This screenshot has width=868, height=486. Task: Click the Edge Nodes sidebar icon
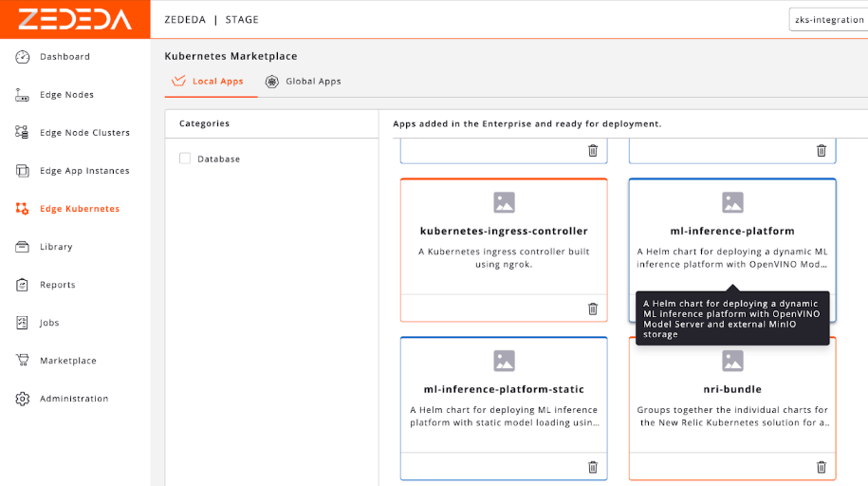tap(23, 95)
